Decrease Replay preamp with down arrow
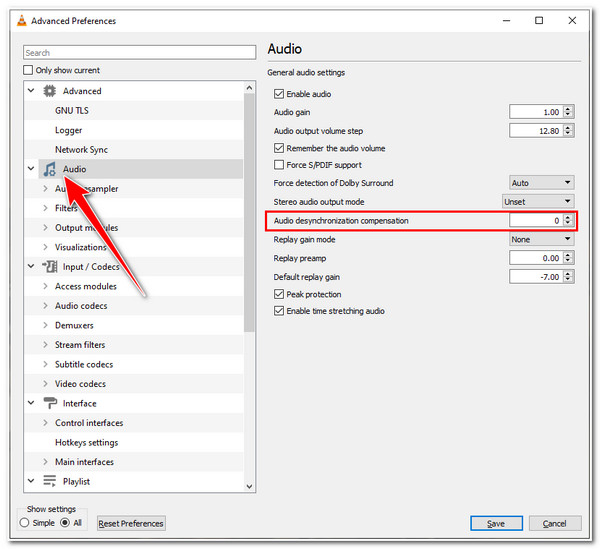This screenshot has width=600, height=549. [x=568, y=262]
